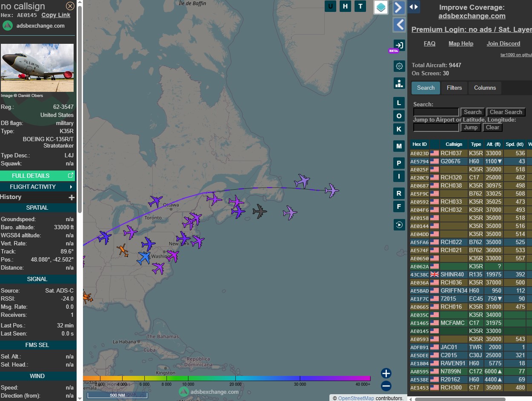Focus the Search text field

(436, 112)
